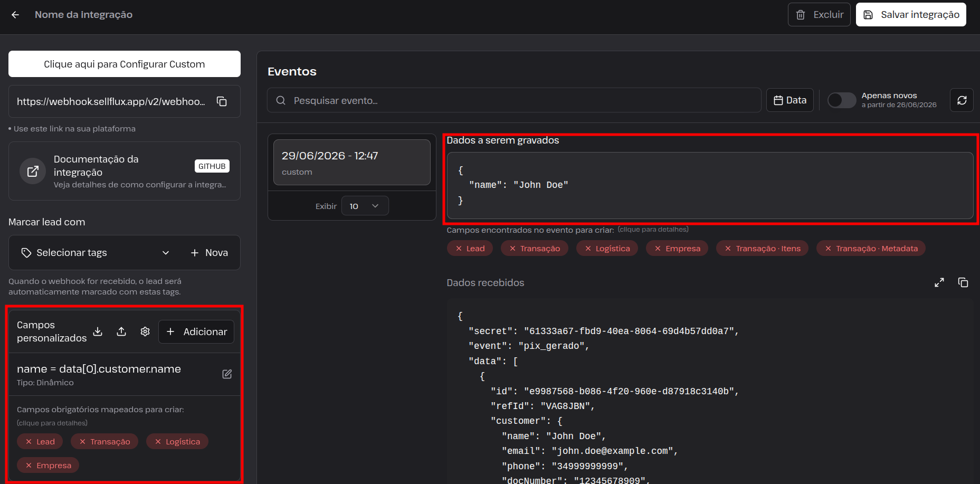This screenshot has height=484, width=980.
Task: Upload custom fields icon
Action: (121, 331)
